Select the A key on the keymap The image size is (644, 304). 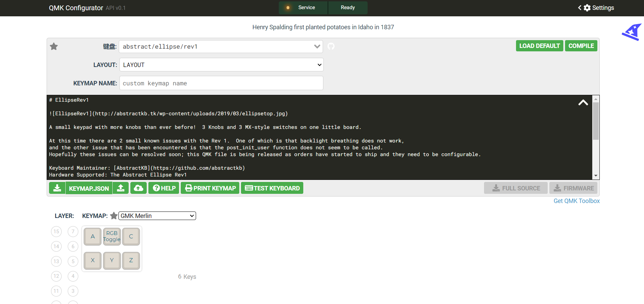(x=93, y=237)
